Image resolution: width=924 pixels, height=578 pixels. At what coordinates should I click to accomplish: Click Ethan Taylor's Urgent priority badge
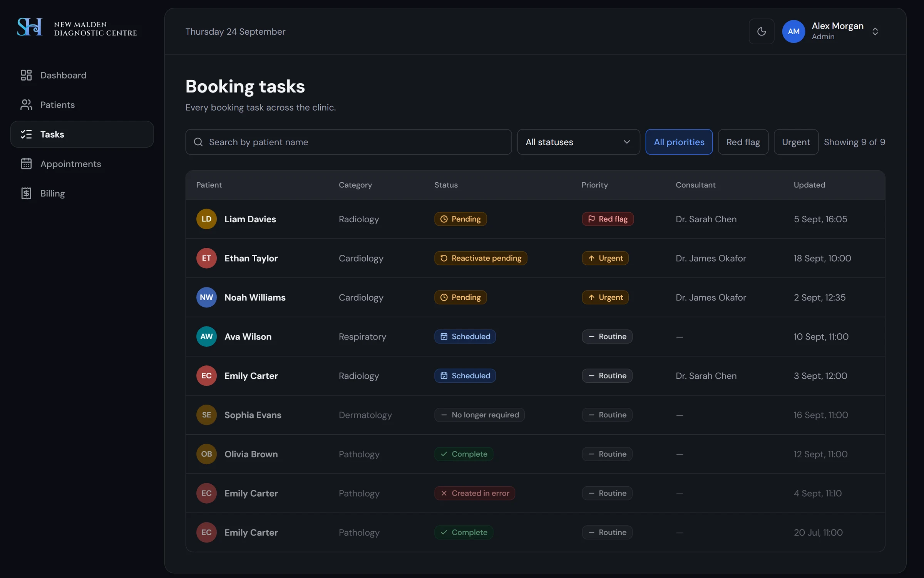point(605,258)
